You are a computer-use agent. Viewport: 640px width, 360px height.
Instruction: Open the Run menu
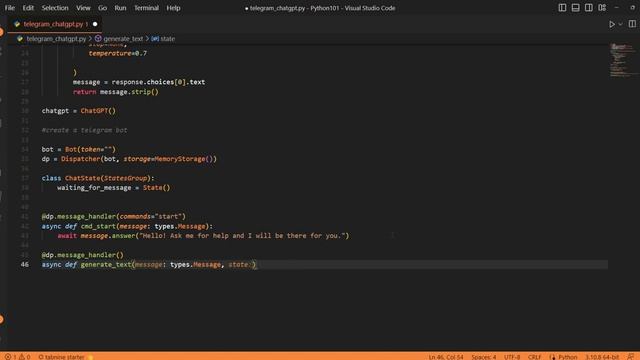click(x=120, y=8)
